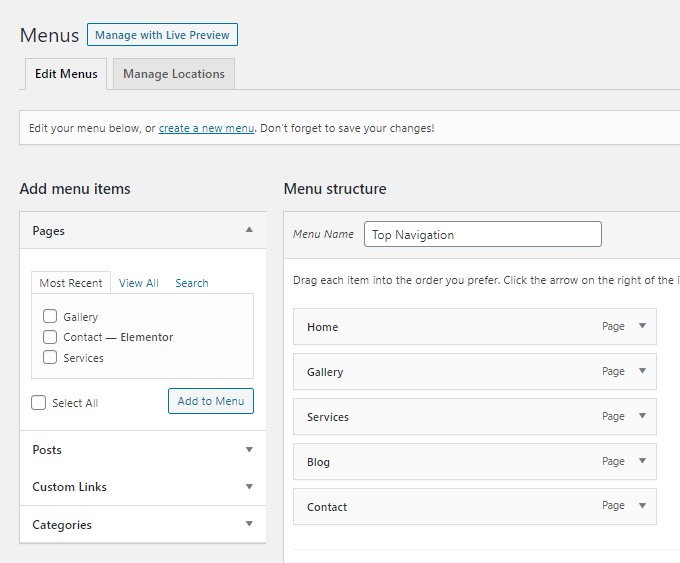Viewport: 680px width, 563px height.
Task: Check the Gallery page checkbox
Action: tap(50, 317)
